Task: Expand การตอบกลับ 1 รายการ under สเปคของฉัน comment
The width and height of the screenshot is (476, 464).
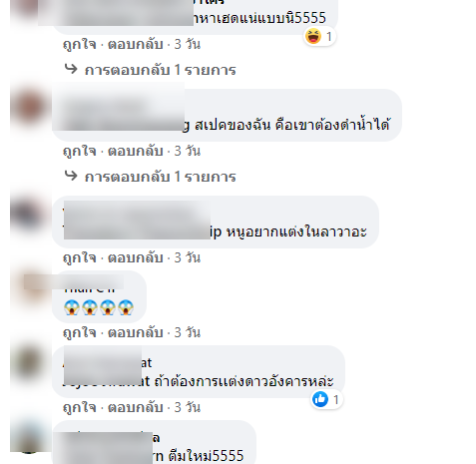Action: click(x=161, y=177)
